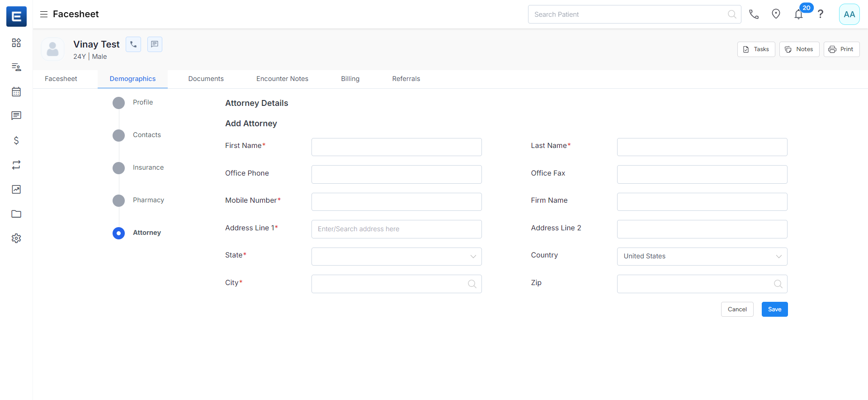The height and width of the screenshot is (400, 868).
Task: Open the calendar icon in left sidebar
Action: (16, 92)
